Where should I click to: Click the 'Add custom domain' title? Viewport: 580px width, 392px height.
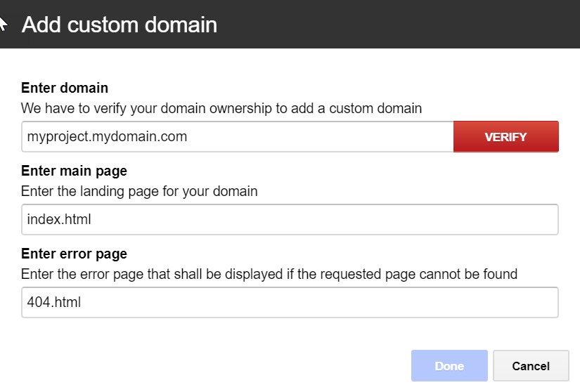[x=119, y=25]
